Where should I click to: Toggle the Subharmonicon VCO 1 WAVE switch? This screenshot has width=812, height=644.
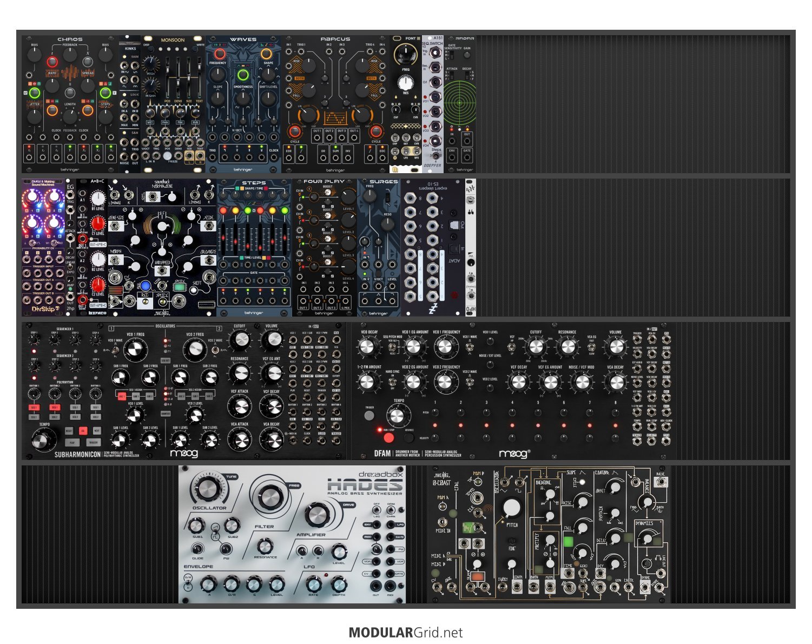(115, 350)
